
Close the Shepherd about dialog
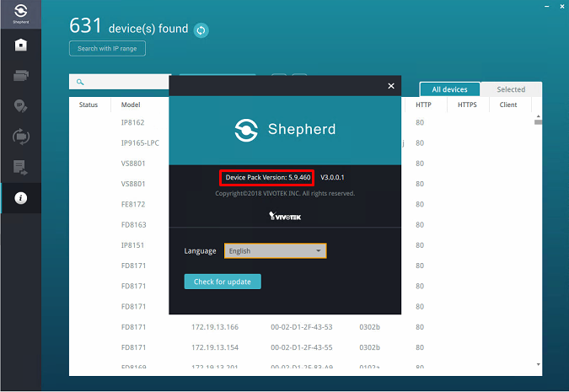click(x=391, y=86)
